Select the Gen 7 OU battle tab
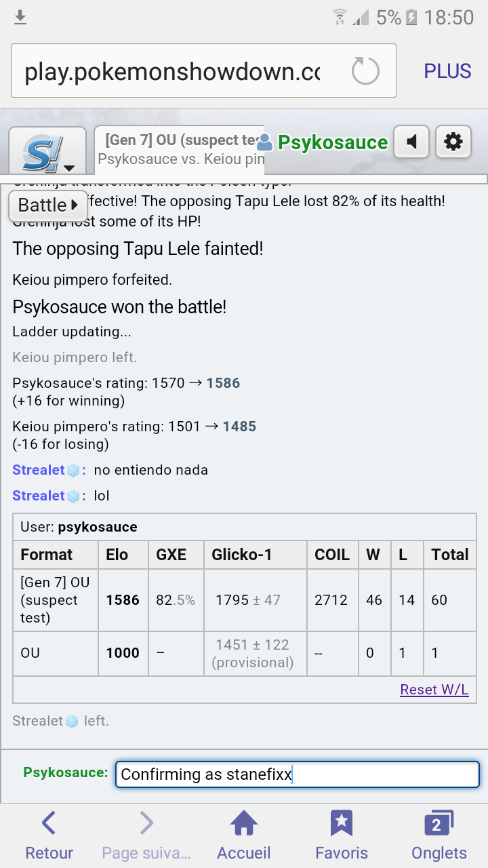This screenshot has width=488, height=868. tap(180, 149)
